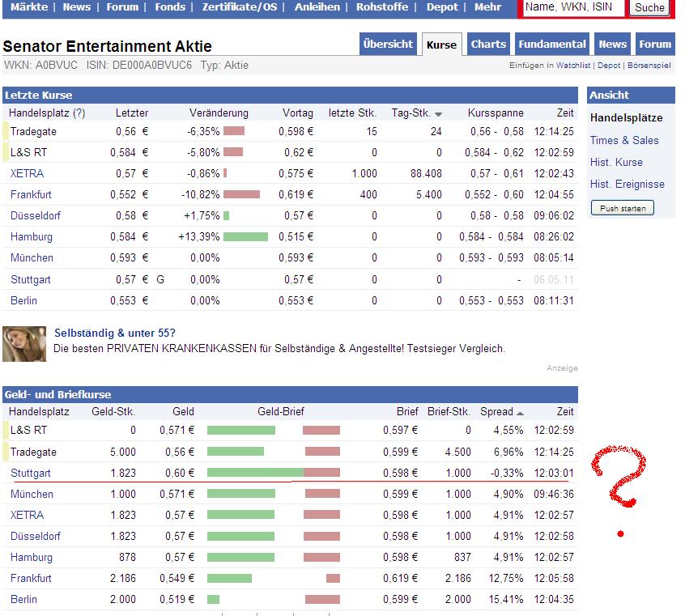The image size is (685, 616).
Task: Select the Kurse tab
Action: (441, 45)
